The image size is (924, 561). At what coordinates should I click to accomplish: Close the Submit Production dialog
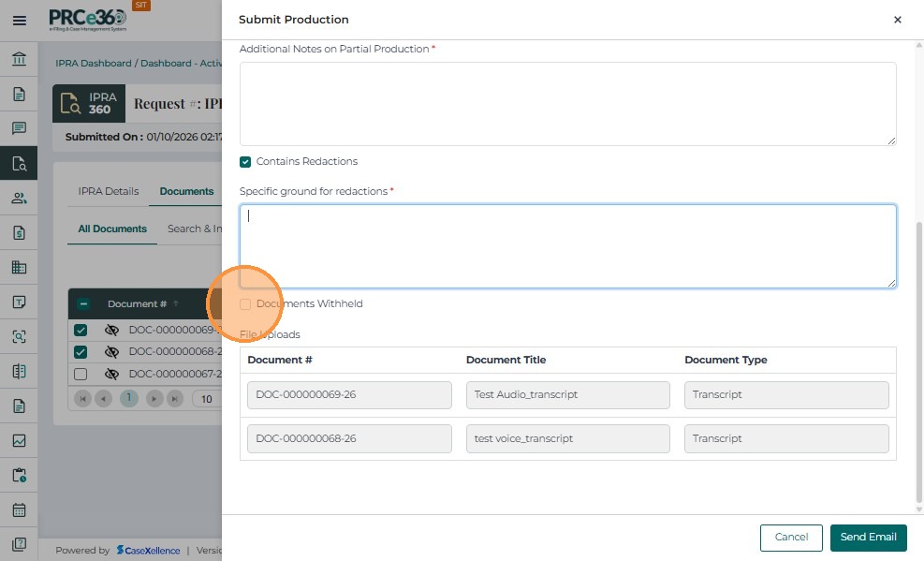click(897, 20)
